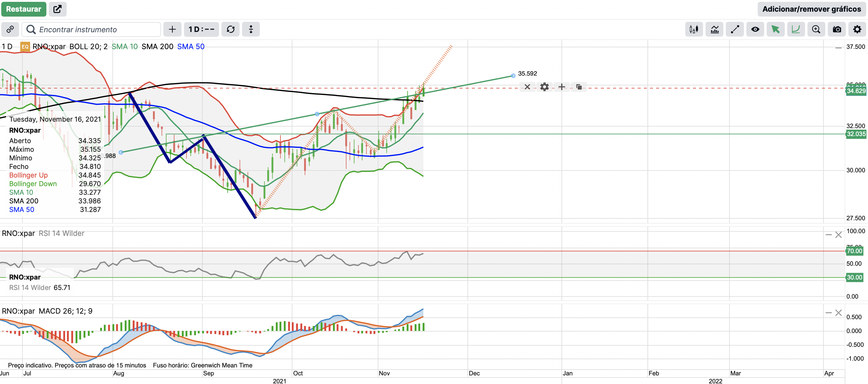Image resolution: width=868 pixels, height=384 pixels.
Task: Open the selected trendline's gear settings
Action: tap(544, 87)
